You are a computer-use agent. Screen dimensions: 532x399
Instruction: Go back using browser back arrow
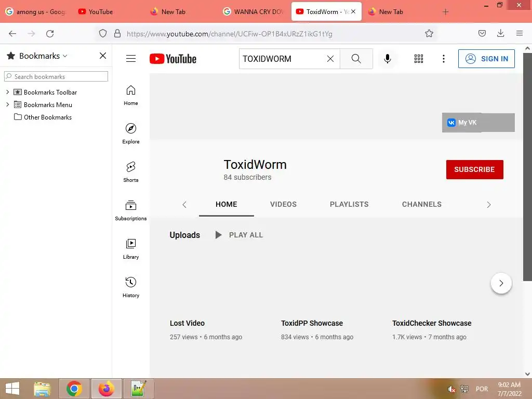tap(12, 34)
